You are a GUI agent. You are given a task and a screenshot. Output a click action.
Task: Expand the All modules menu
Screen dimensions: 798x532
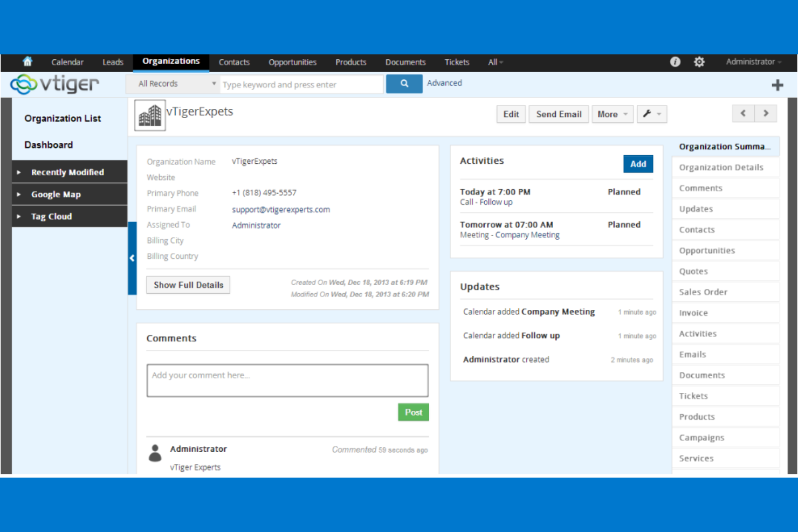[496, 62]
